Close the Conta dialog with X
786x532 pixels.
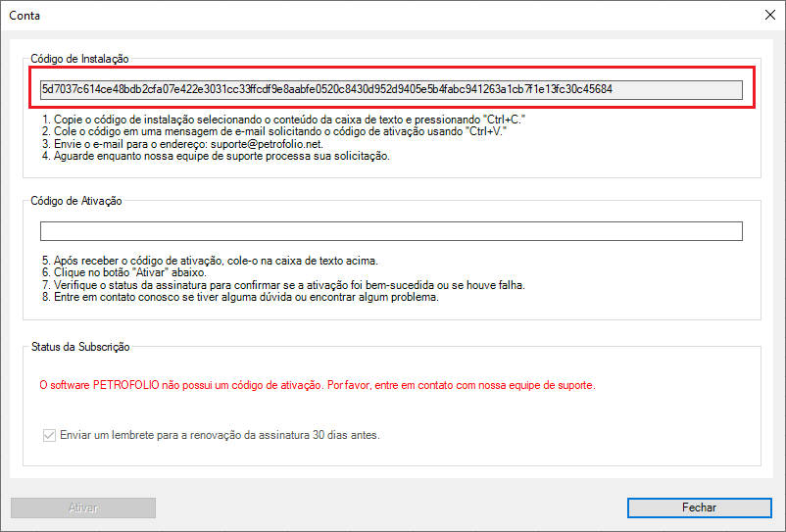point(767,16)
